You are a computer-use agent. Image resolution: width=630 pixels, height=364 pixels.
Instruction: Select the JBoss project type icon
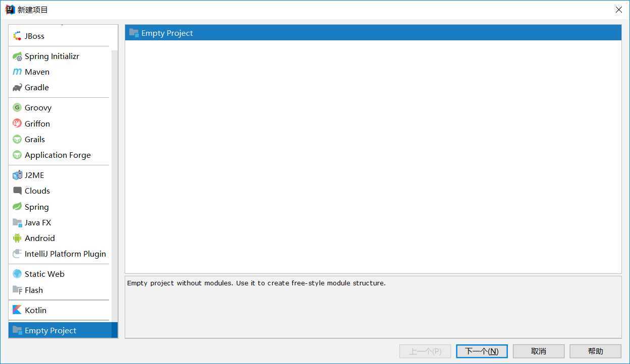point(17,36)
